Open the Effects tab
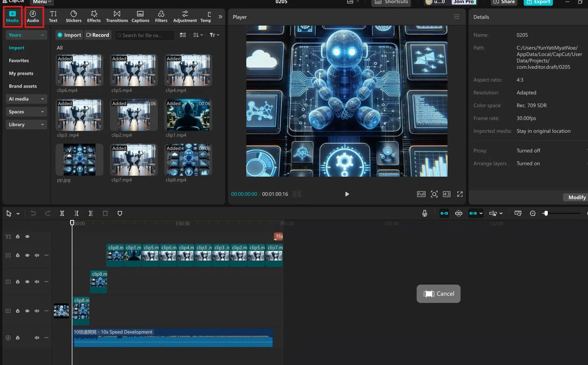Image resolution: width=588 pixels, height=365 pixels. pos(94,17)
